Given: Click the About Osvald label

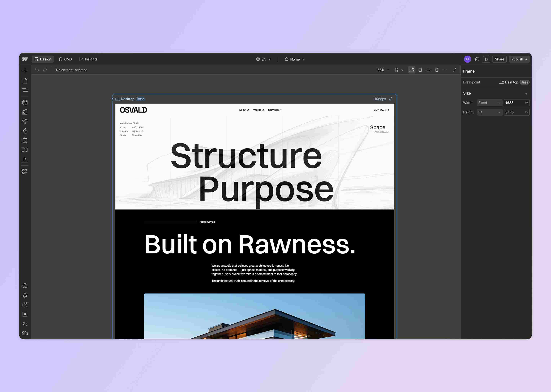Looking at the screenshot, I should [207, 222].
